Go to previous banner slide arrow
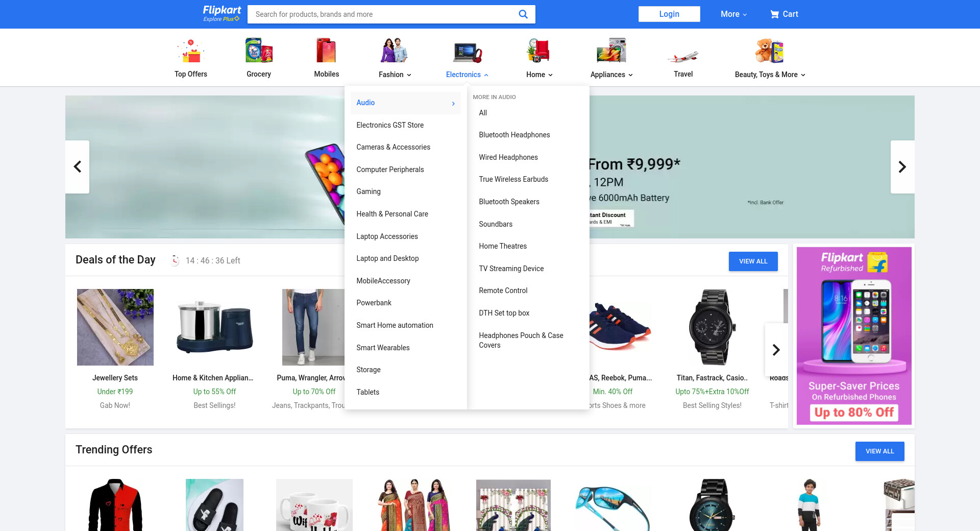Viewport: 980px width, 531px height. [78, 167]
